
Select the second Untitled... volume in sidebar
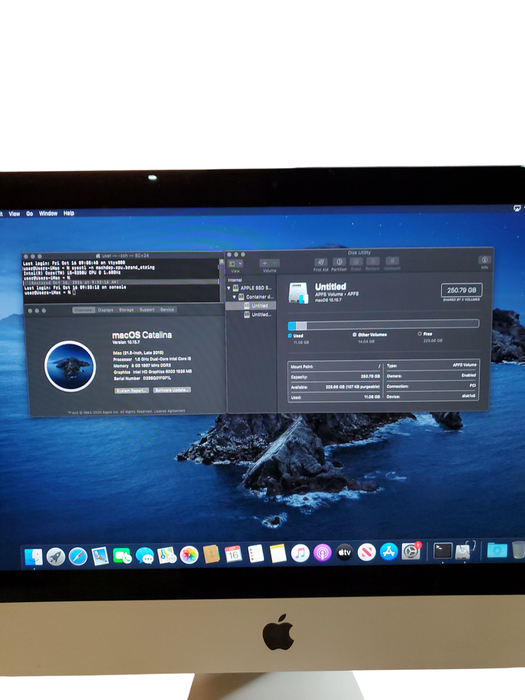258,315
